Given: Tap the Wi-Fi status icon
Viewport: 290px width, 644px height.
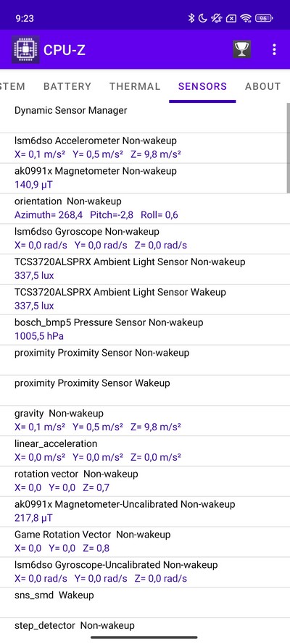Looking at the screenshot, I should (246, 18).
